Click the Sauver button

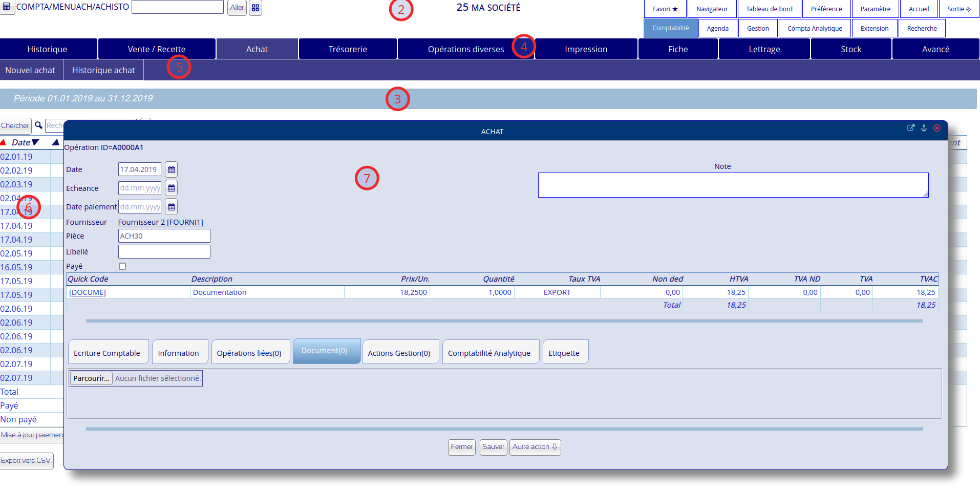pyautogui.click(x=493, y=447)
